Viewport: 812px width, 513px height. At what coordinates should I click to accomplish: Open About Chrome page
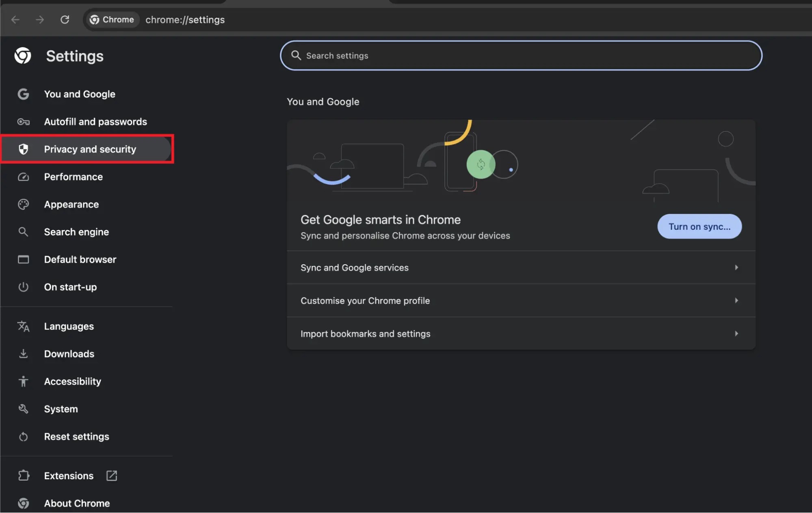tap(77, 503)
